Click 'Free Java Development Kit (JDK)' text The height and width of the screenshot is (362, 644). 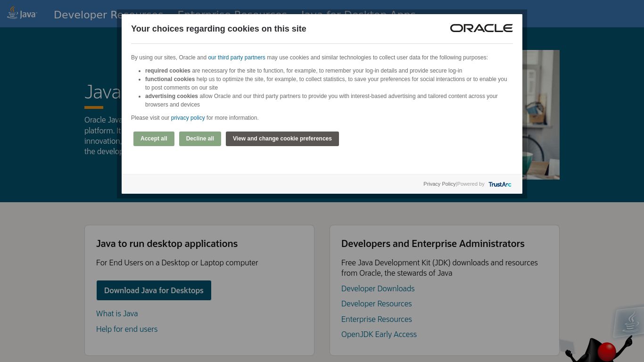pos(439,268)
